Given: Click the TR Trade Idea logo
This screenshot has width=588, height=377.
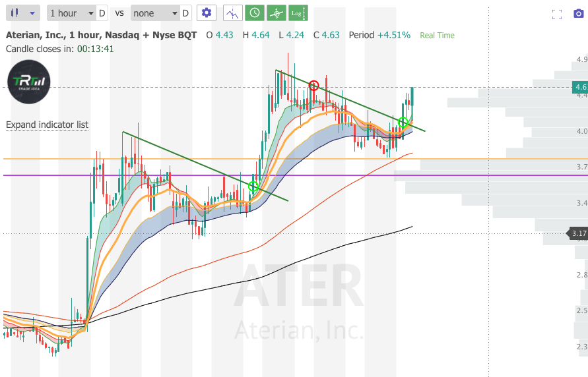Looking at the screenshot, I should 29,82.
